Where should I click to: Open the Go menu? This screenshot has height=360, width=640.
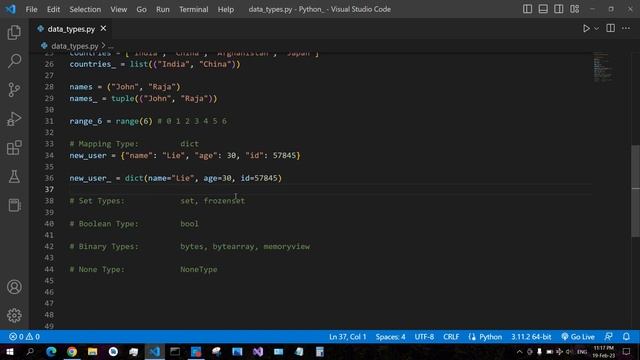click(x=141, y=9)
